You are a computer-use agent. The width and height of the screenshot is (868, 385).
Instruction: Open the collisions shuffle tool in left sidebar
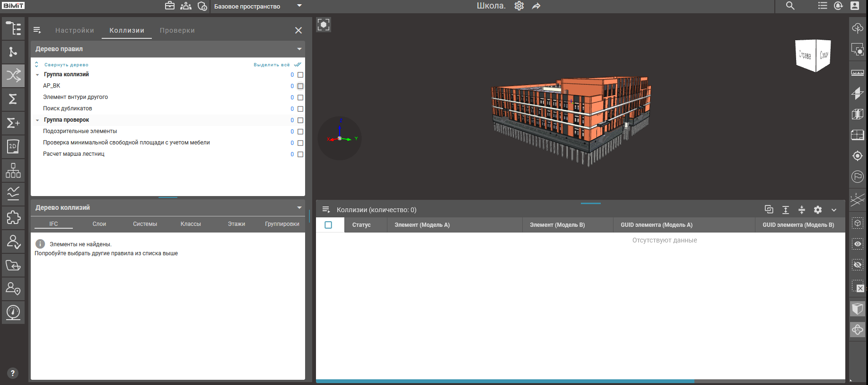tap(13, 75)
